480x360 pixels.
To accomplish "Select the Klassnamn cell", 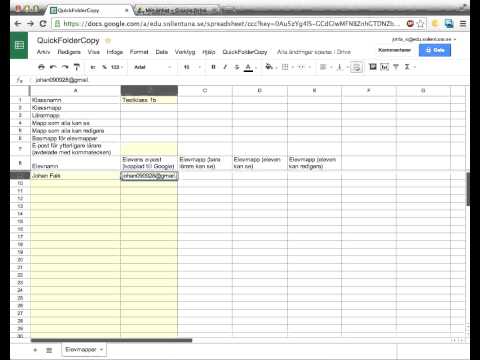I will pyautogui.click(x=76, y=100).
